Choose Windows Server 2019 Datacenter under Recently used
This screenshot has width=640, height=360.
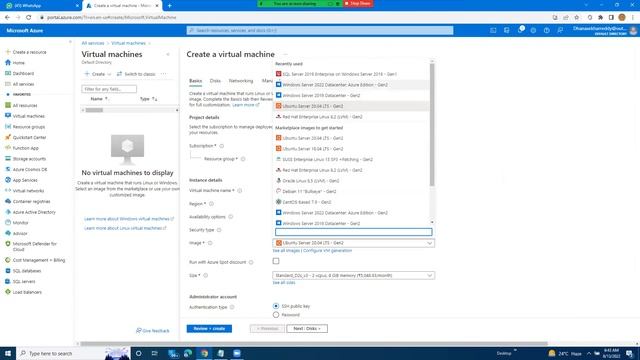351,95
